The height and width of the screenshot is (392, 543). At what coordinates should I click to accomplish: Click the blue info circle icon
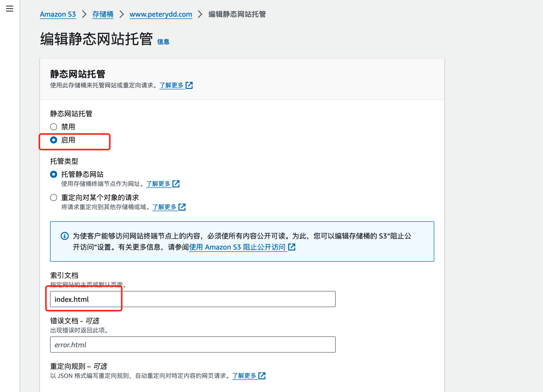click(x=65, y=236)
